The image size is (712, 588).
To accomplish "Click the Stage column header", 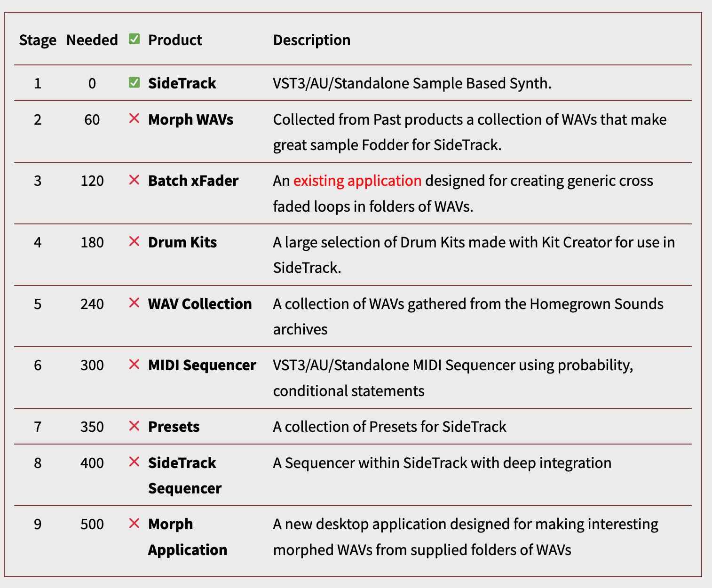I will click(38, 40).
